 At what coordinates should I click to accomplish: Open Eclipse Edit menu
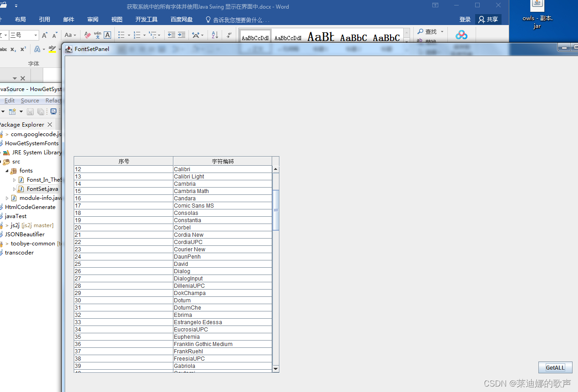[x=10, y=101]
